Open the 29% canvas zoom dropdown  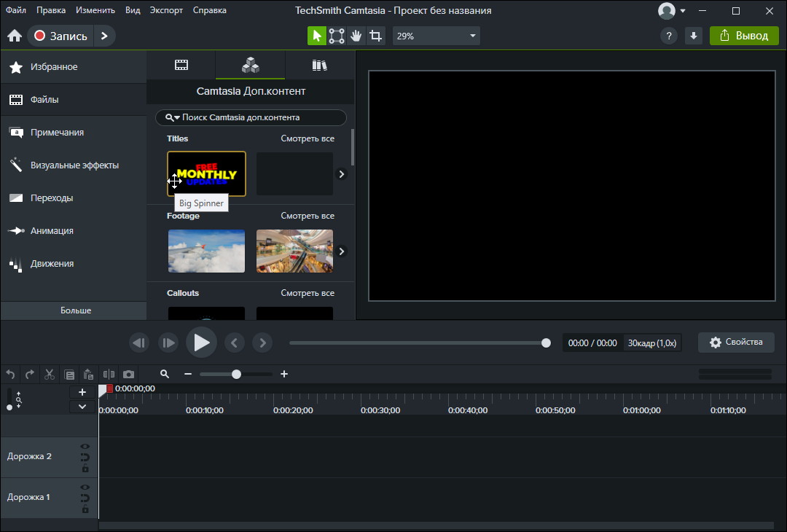pyautogui.click(x=436, y=36)
